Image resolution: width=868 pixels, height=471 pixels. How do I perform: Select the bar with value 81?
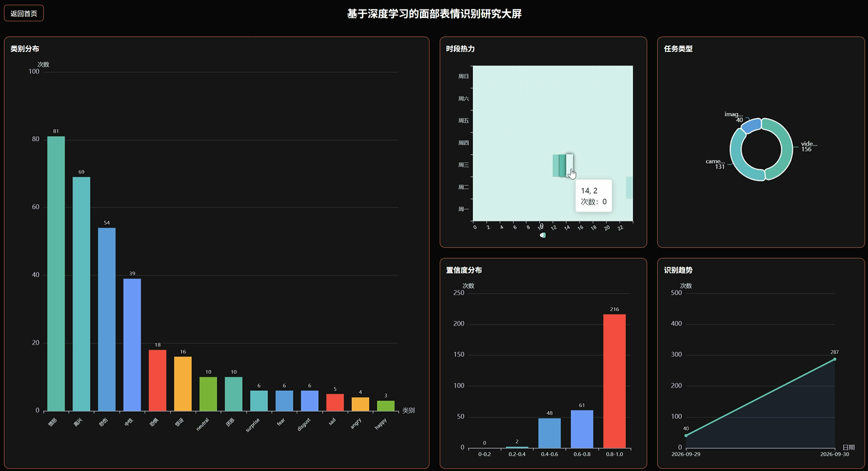tap(56, 273)
